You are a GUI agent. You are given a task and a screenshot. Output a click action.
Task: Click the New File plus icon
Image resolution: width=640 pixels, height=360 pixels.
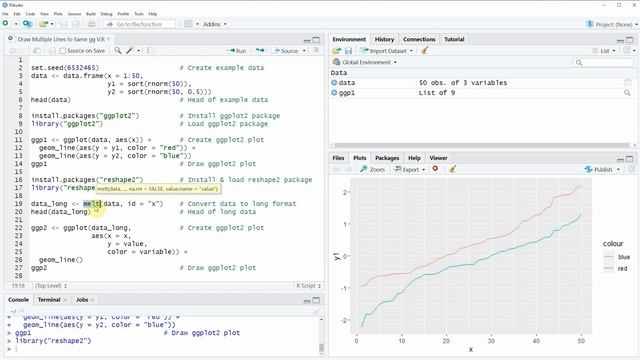pos(6,24)
